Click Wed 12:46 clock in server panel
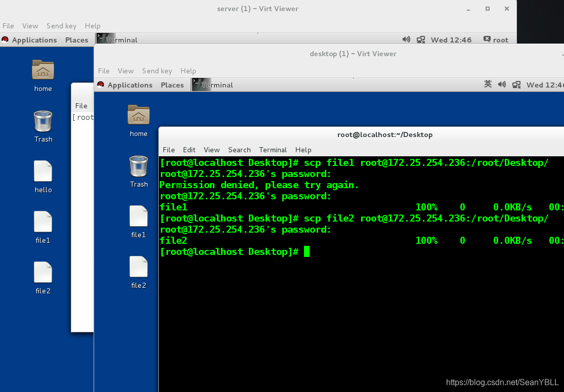564x392 pixels. coord(451,40)
